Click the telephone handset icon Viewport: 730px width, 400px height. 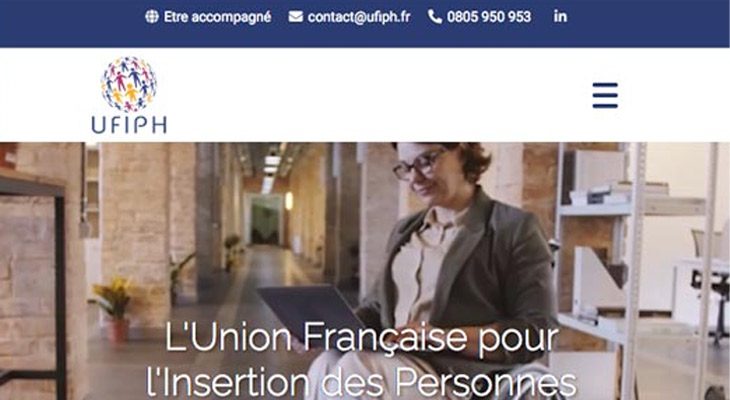(435, 17)
